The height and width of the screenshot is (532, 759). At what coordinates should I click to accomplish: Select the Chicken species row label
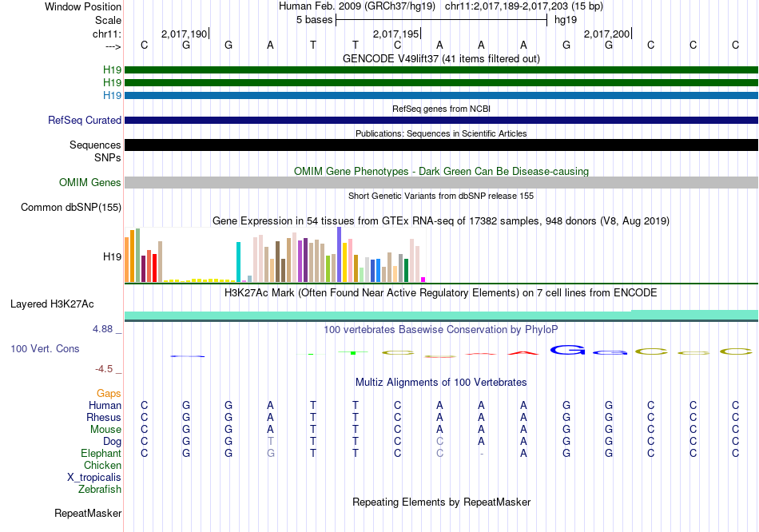(x=102, y=465)
